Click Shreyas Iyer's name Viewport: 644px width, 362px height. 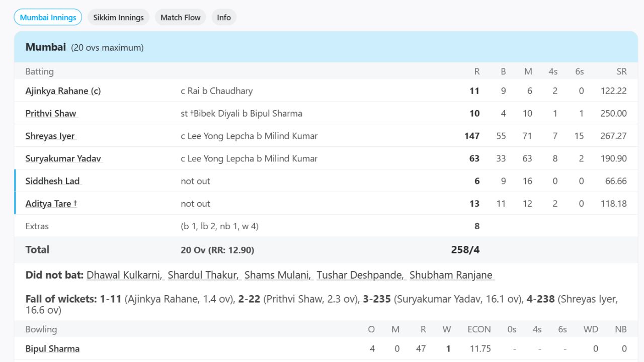click(x=49, y=136)
